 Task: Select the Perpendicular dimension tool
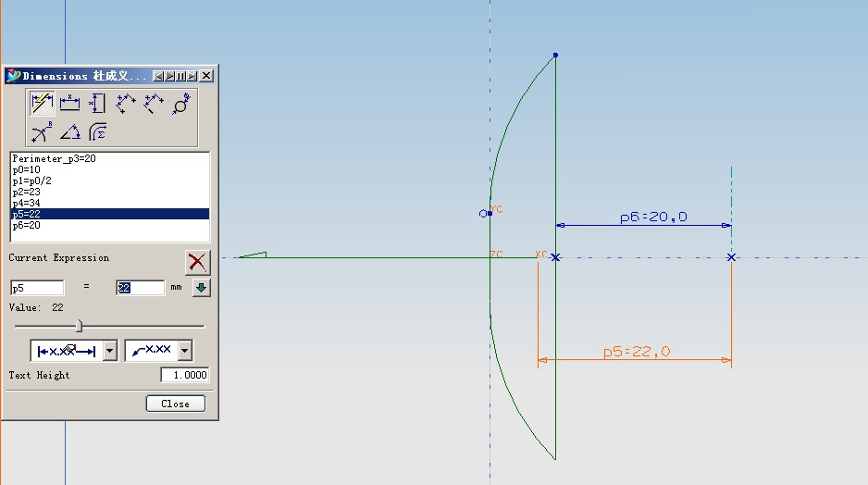point(154,104)
